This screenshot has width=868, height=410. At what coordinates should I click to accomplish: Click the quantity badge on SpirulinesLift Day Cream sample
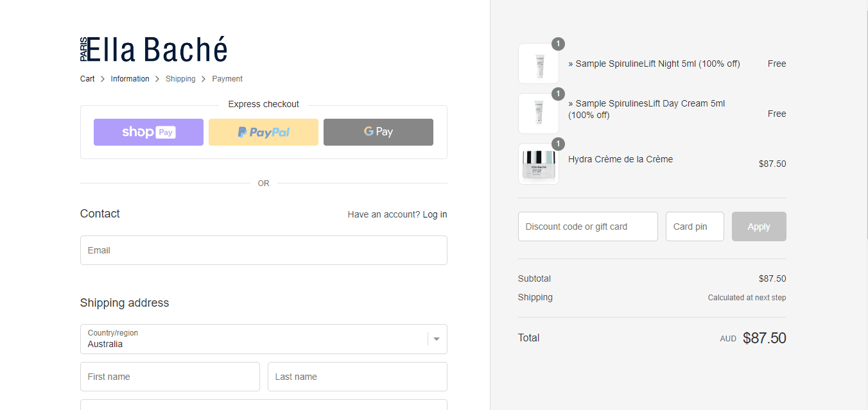coord(558,94)
